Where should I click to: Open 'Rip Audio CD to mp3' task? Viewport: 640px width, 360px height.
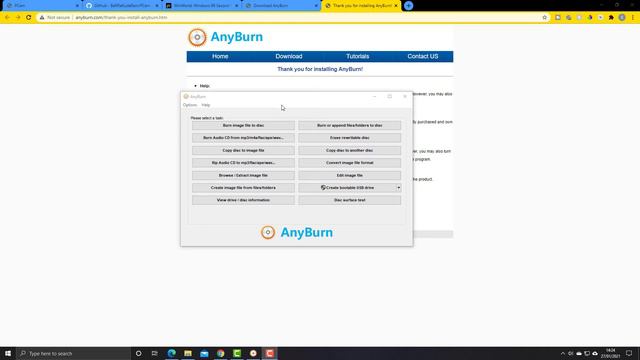tap(243, 163)
